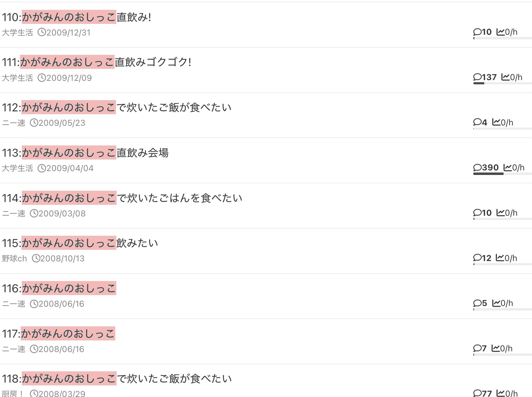The width and height of the screenshot is (532, 397).
Task: Click the ニー速 board label on thread 114
Action: tap(14, 214)
